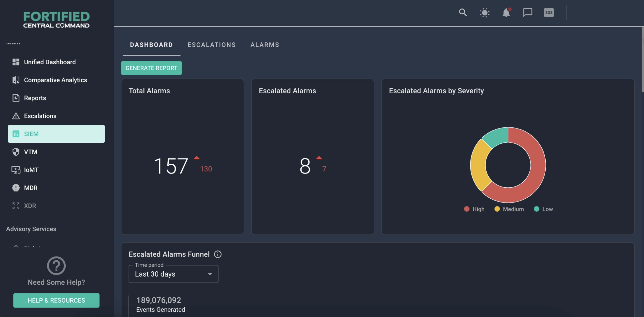The height and width of the screenshot is (317, 644).
Task: Click the XDR expand arrows icon
Action: (x=16, y=206)
